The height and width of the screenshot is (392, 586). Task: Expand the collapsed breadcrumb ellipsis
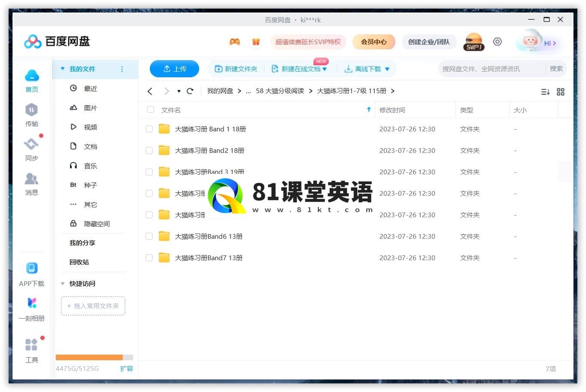249,91
